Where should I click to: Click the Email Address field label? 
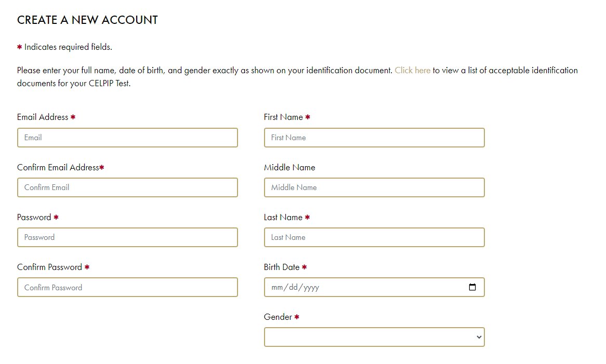tap(43, 117)
